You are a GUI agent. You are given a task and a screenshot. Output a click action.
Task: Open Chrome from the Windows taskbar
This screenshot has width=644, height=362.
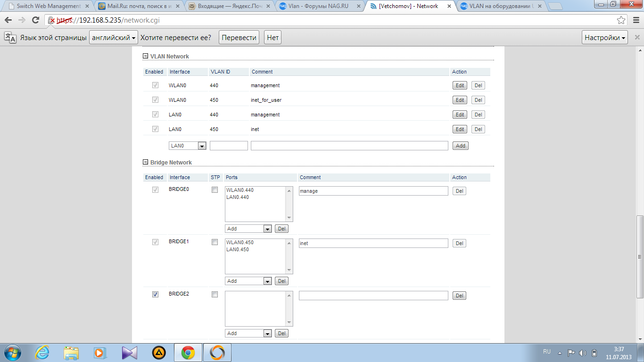click(188, 353)
